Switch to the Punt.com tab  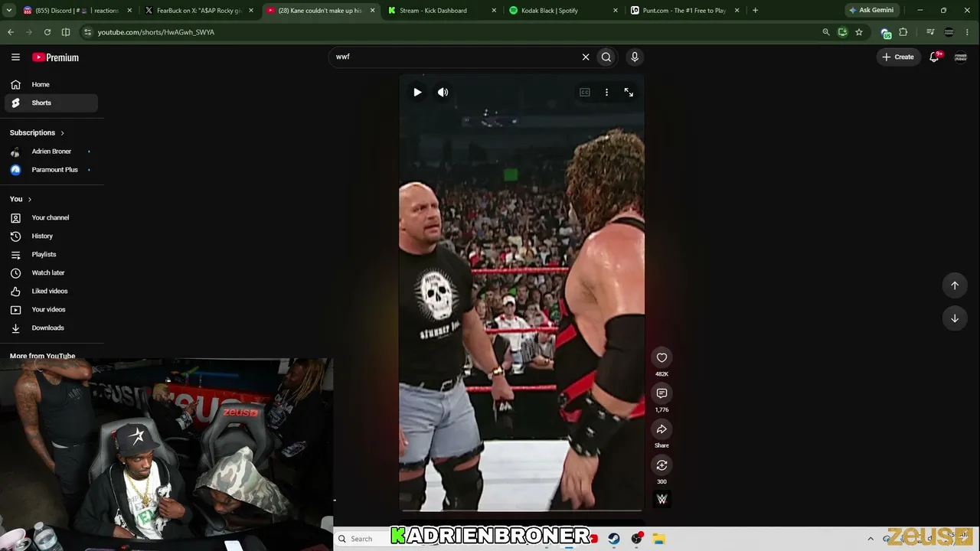pyautogui.click(x=684, y=11)
